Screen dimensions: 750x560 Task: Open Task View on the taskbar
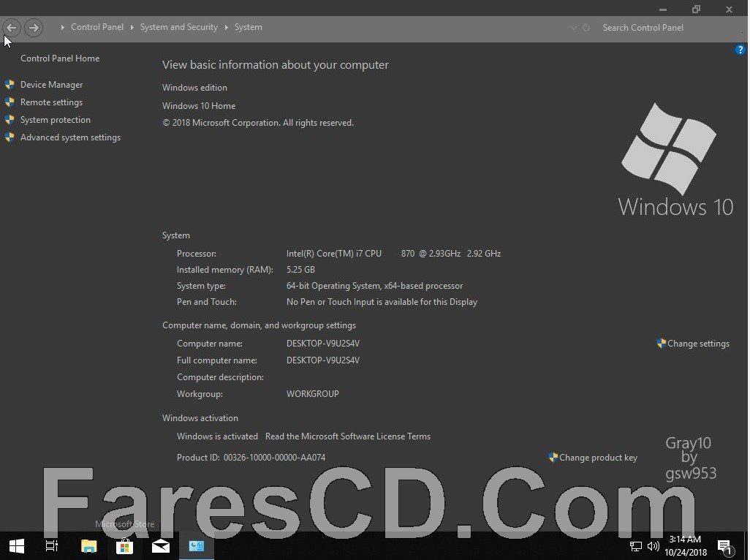pos(52,545)
